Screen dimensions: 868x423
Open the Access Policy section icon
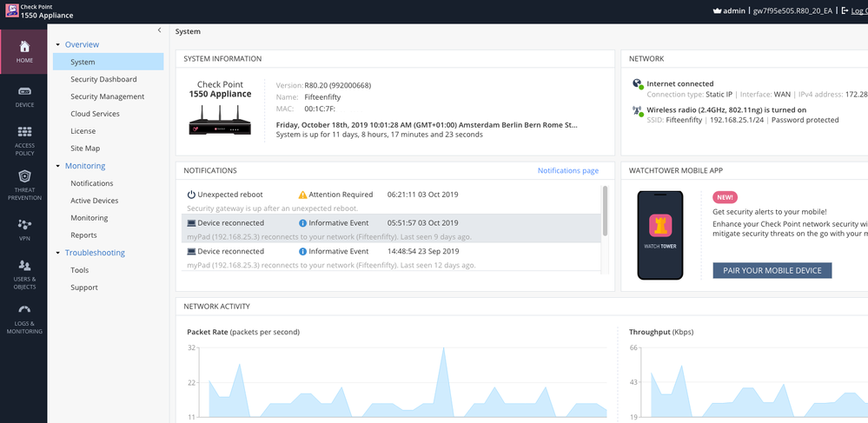pos(24,132)
